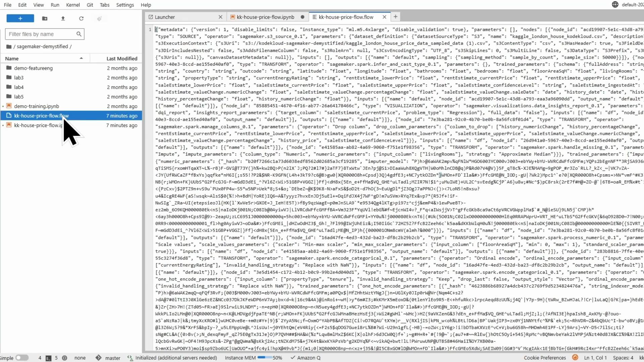Click the master branch label
Screen dimensions: 644x362
click(113, 358)
